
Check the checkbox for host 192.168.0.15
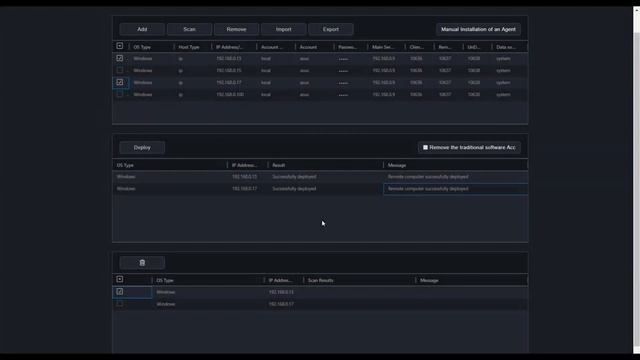120,70
